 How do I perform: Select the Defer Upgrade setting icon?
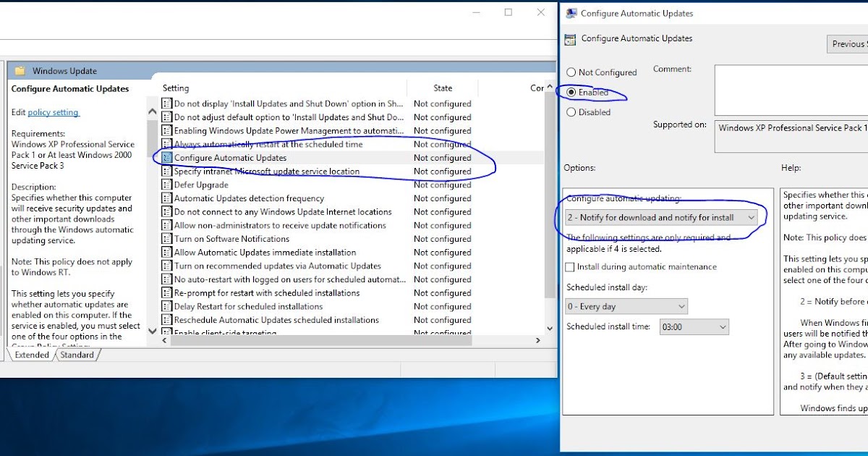(168, 185)
